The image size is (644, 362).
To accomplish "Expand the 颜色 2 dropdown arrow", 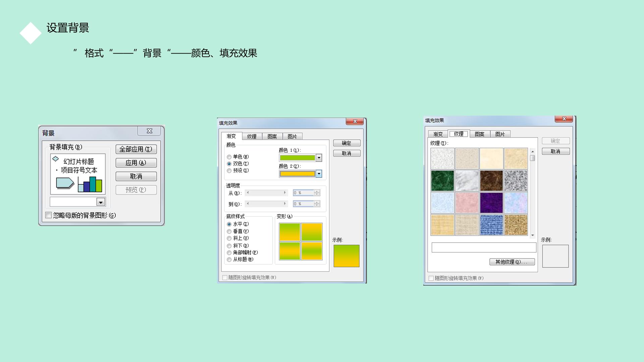I will 319,174.
